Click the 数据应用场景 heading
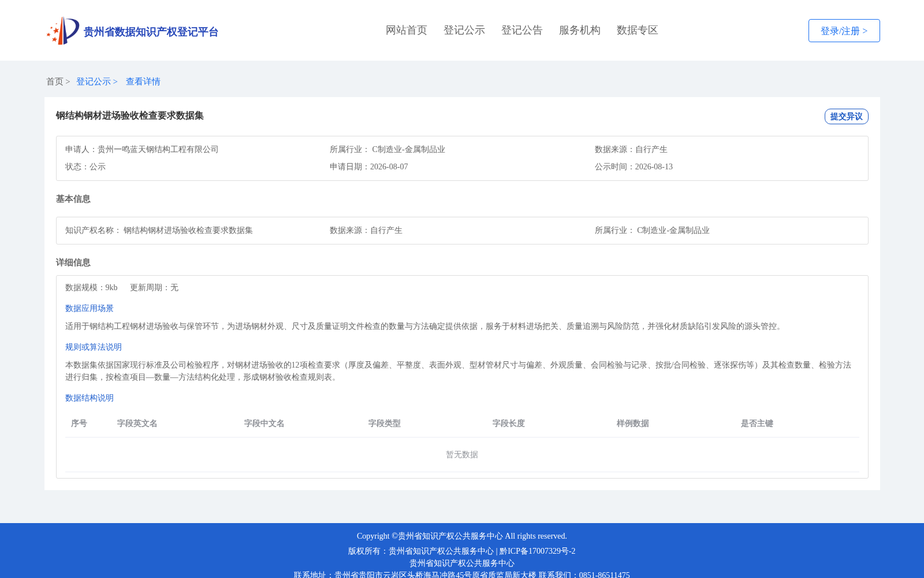Screen dimensions: 924x578 (90, 308)
